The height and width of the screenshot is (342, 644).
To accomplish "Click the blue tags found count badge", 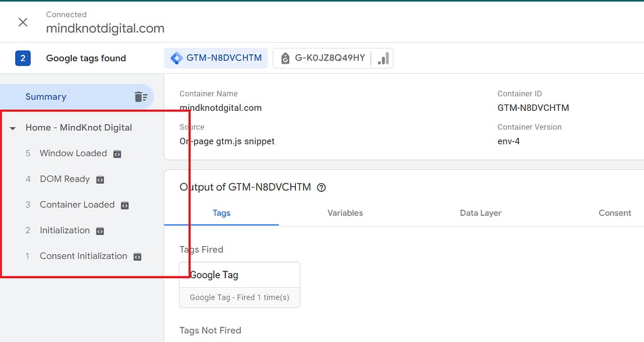I will [23, 58].
